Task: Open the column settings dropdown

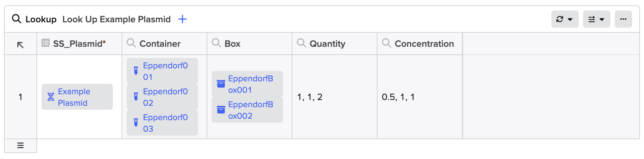Action: [596, 19]
